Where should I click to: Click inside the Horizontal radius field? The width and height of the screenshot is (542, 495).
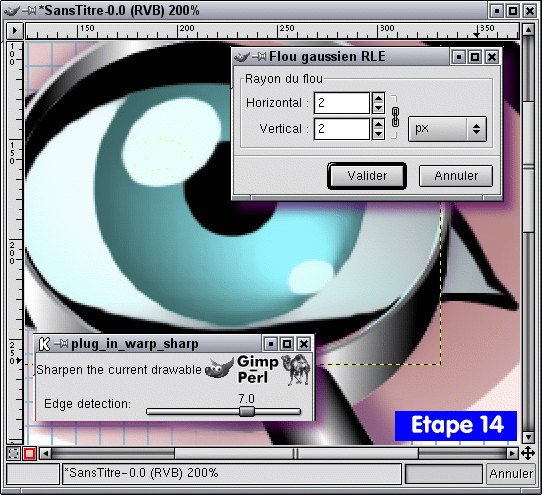pos(342,103)
